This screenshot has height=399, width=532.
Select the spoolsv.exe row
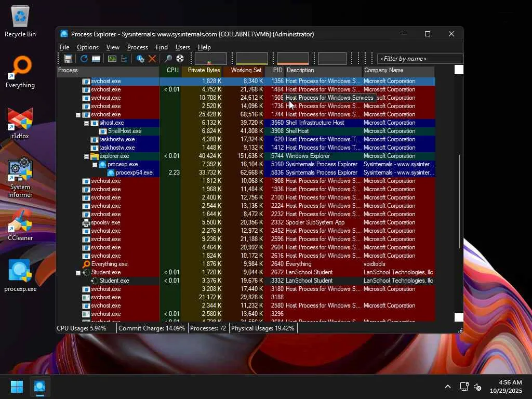[x=246, y=222]
